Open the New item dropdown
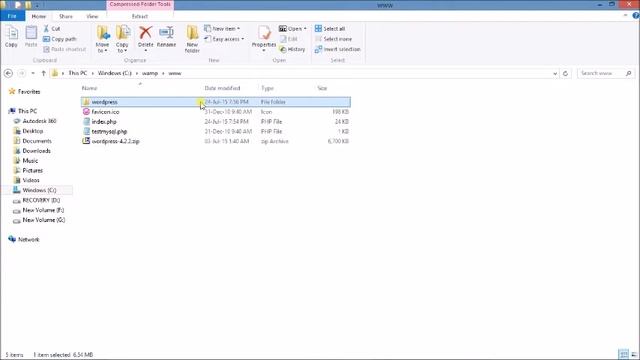640x360 pixels. pyautogui.click(x=222, y=29)
